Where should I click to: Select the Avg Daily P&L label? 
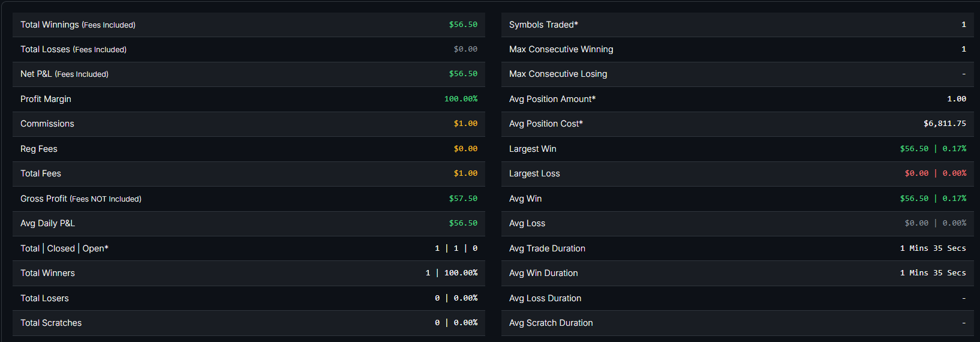(47, 223)
